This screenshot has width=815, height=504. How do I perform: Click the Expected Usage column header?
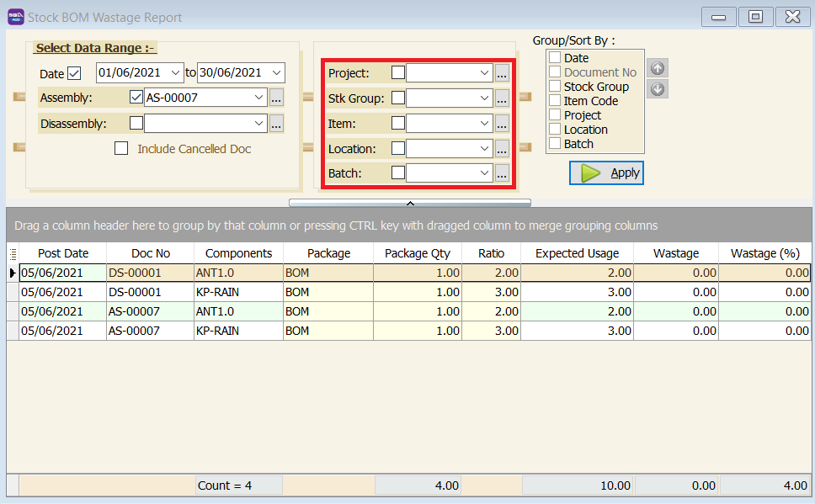coord(577,253)
